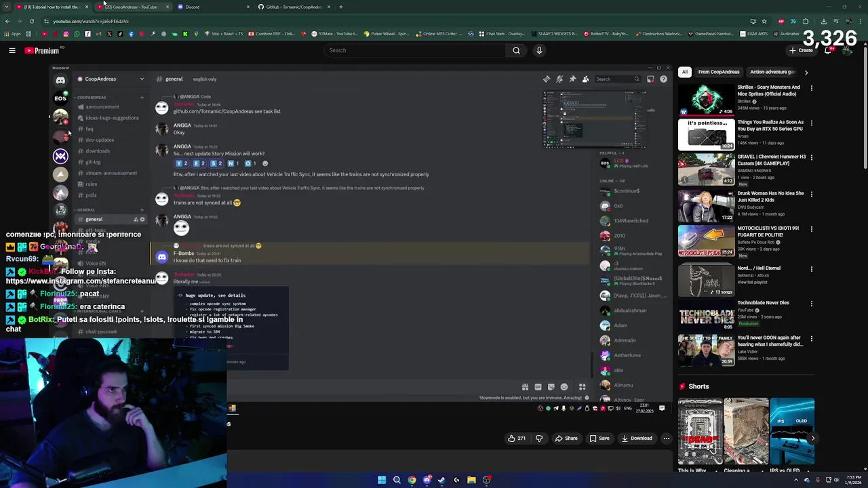
Task: Focus the YouTube search field
Action: pos(414,50)
